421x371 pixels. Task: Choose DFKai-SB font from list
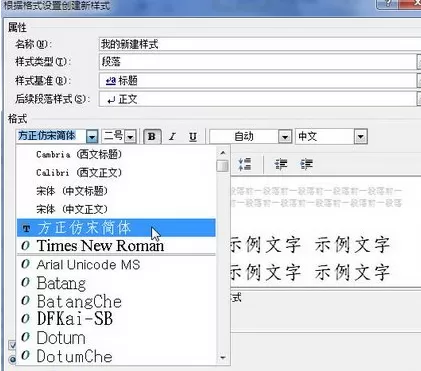click(x=116, y=319)
